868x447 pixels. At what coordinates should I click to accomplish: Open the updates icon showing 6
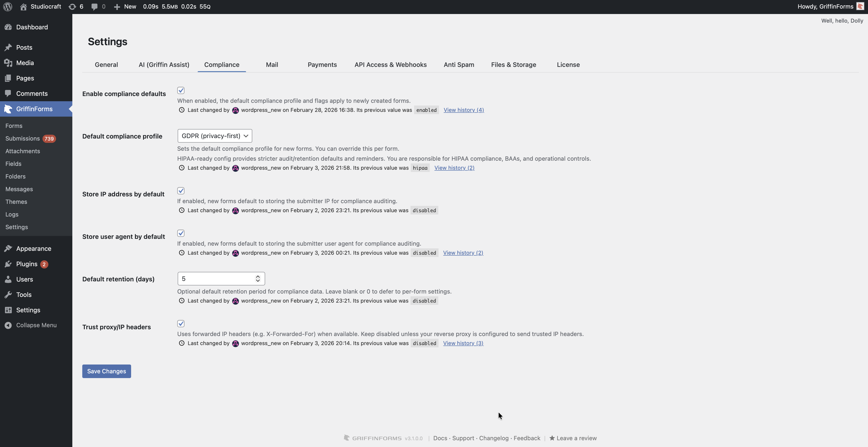(x=72, y=7)
